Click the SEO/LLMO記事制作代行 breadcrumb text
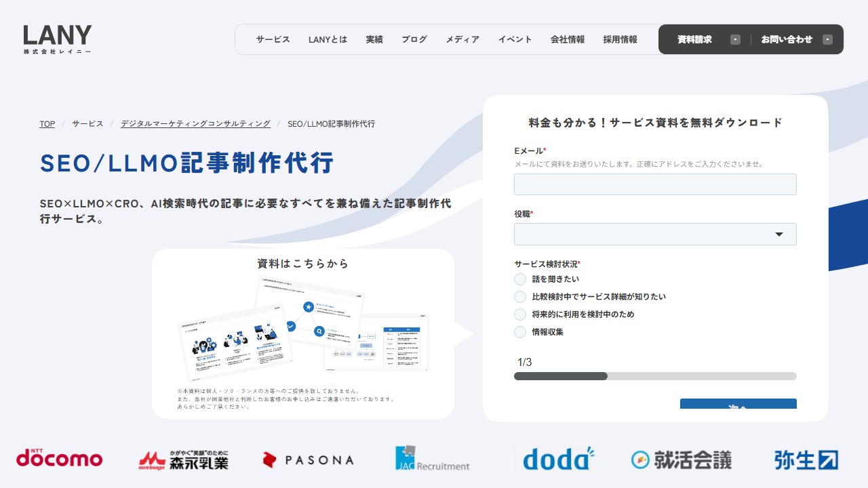Image resolution: width=868 pixels, height=488 pixels. 331,124
